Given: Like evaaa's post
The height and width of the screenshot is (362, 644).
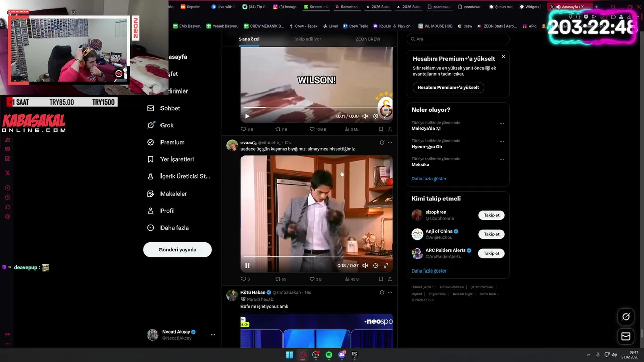Looking at the screenshot, I should 315,279.
